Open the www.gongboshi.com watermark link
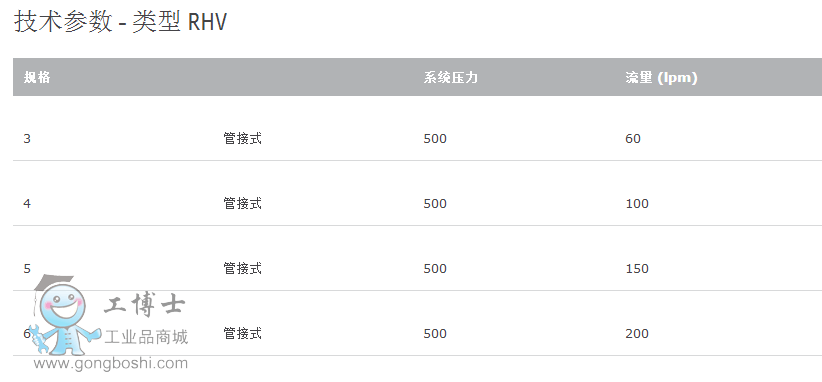 [x=111, y=364]
